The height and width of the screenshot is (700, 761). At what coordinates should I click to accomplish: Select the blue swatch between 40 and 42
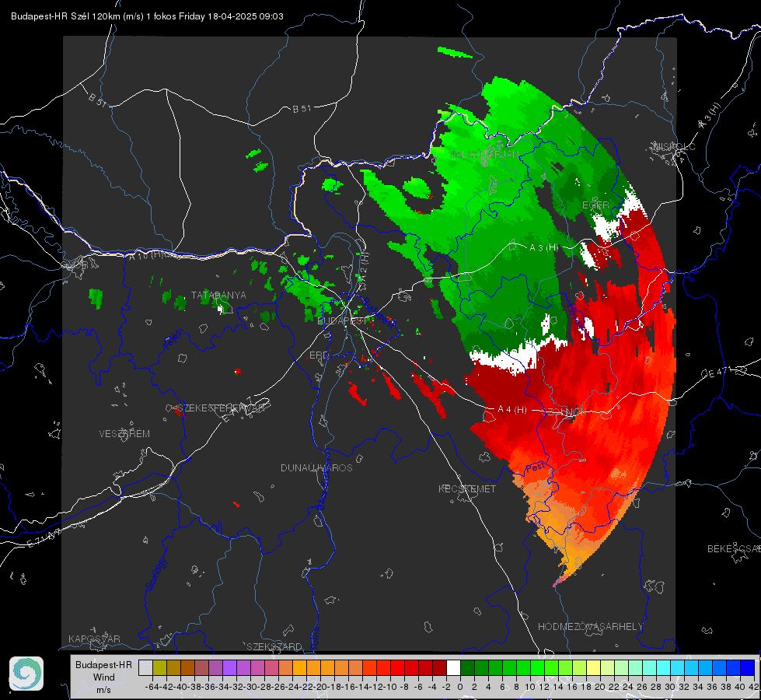coord(748,667)
